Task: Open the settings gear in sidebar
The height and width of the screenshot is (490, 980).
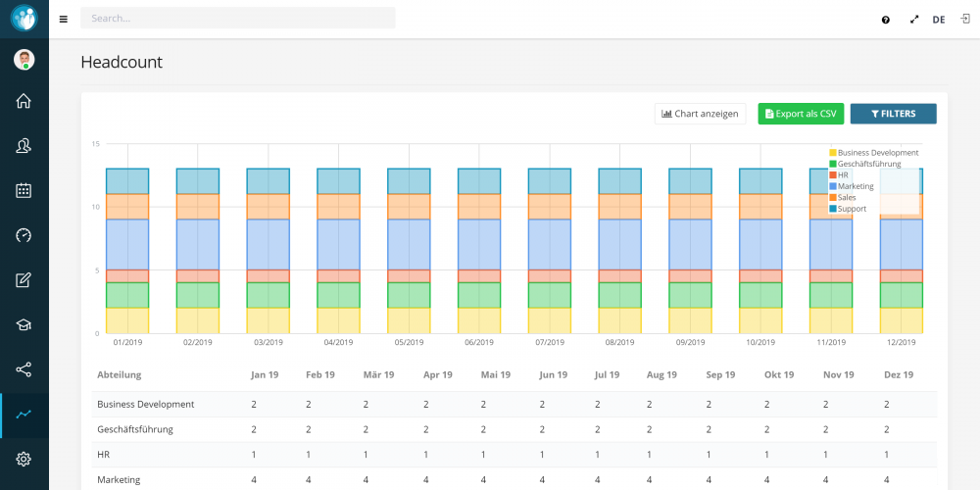Action: click(24, 460)
